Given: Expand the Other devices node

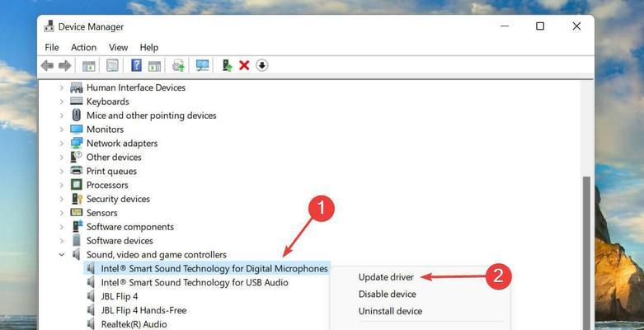Looking at the screenshot, I should 62,157.
